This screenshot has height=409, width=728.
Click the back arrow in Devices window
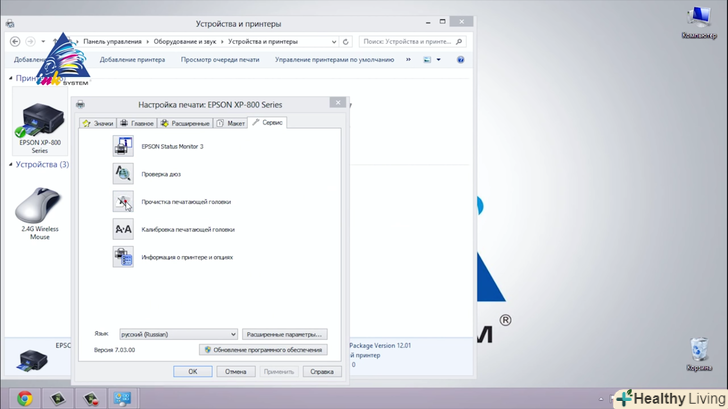coord(15,41)
